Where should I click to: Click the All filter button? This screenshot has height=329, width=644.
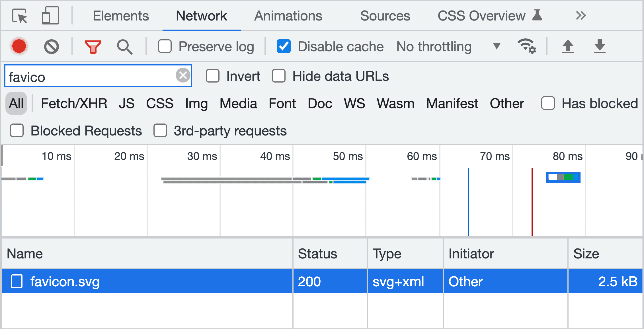pos(16,104)
